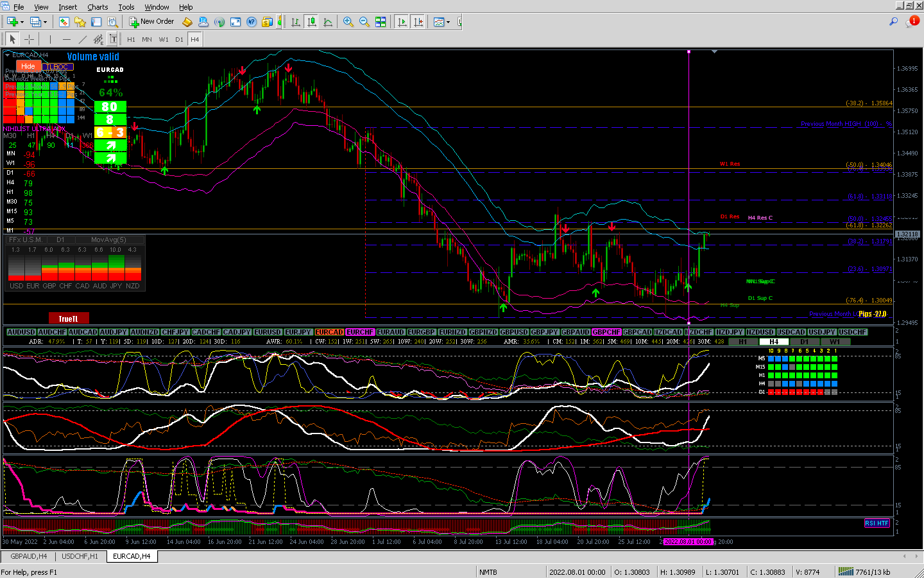Select the Crosshair cursor tool
This screenshot has height=578, width=924.
tap(29, 39)
